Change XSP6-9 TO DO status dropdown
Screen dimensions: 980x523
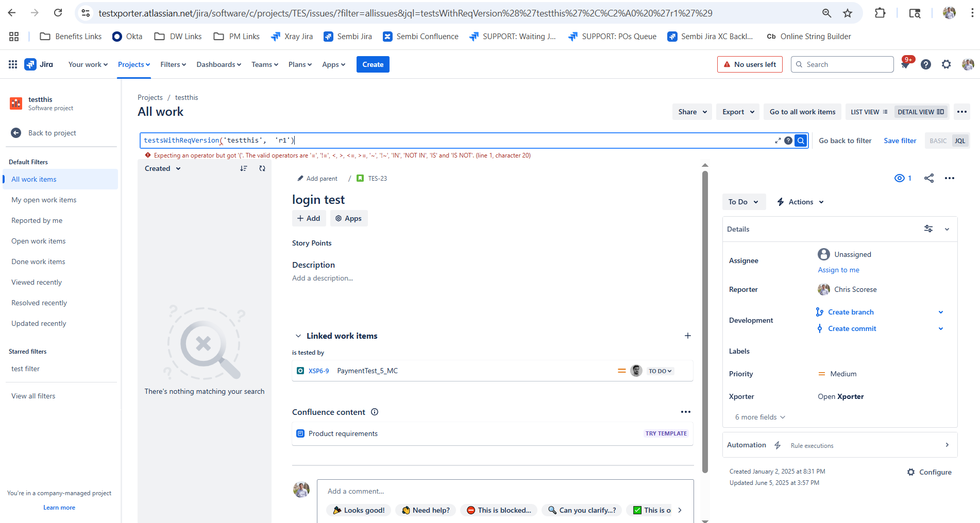coord(661,371)
